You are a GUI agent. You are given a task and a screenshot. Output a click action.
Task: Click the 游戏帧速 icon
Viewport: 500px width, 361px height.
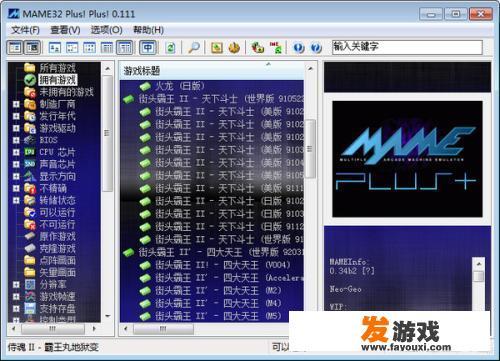point(30,296)
